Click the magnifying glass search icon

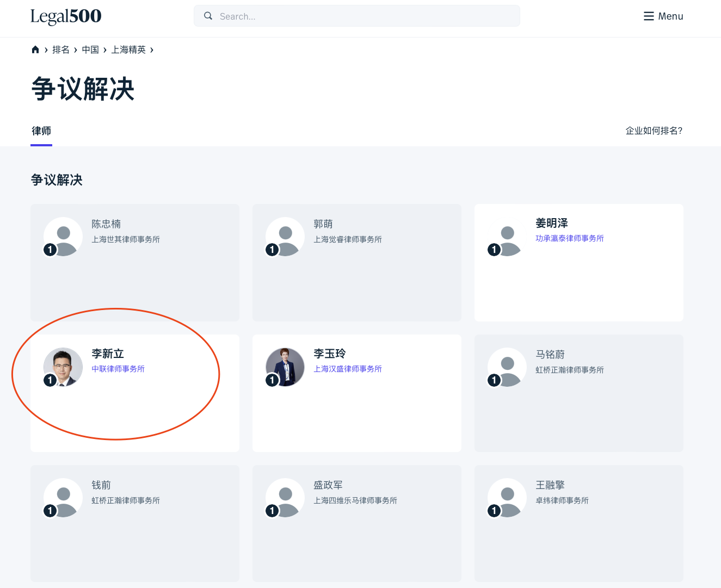(208, 16)
